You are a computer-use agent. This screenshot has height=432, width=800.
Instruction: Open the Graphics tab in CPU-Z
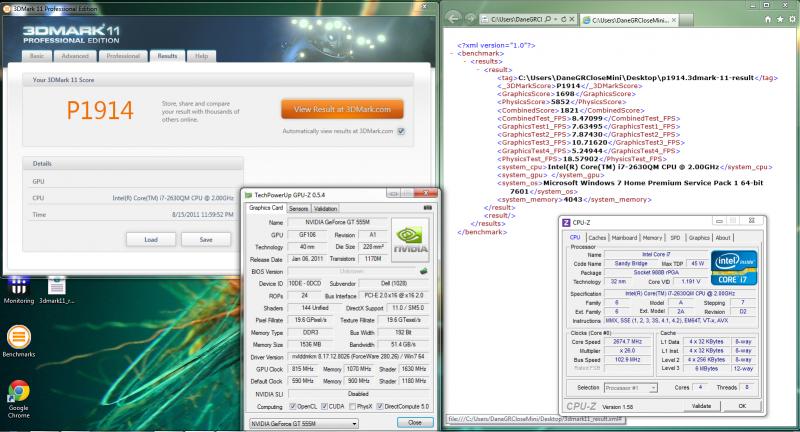pyautogui.click(x=699, y=238)
